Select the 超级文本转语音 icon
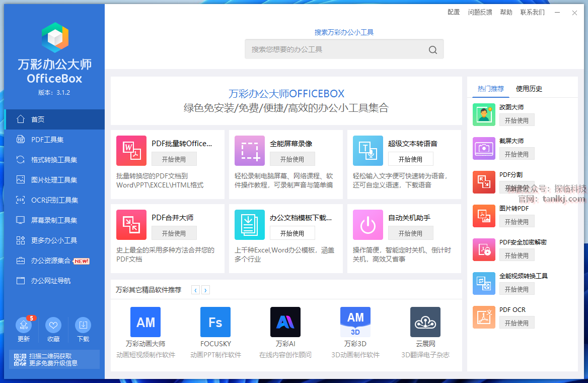The image size is (588, 383). [x=367, y=151]
